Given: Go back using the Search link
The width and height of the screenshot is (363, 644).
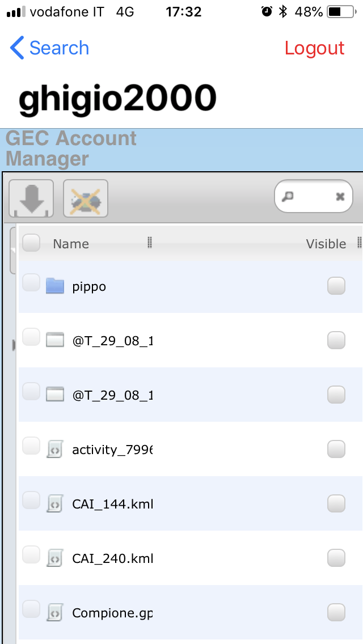Looking at the screenshot, I should click(49, 48).
